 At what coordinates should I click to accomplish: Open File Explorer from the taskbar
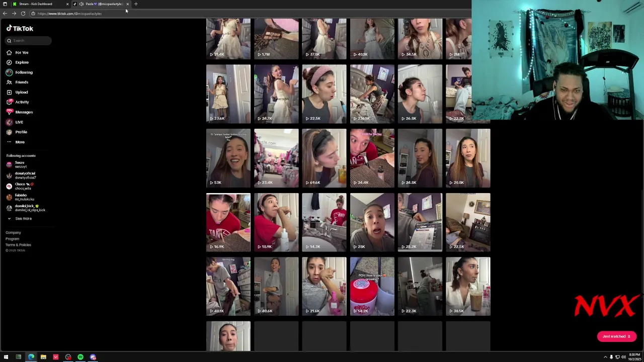[43, 357]
